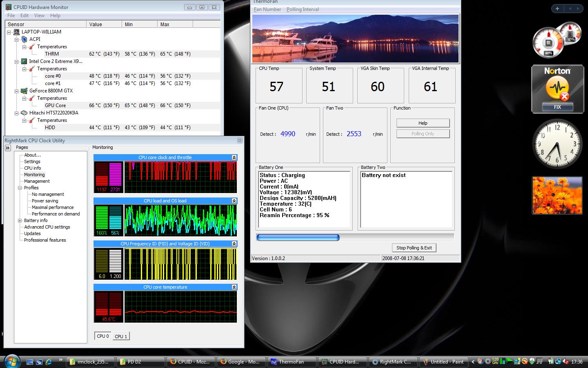588x368 pixels.
Task: Open the Untitled - Paint taskbar button
Action: [x=444, y=362]
